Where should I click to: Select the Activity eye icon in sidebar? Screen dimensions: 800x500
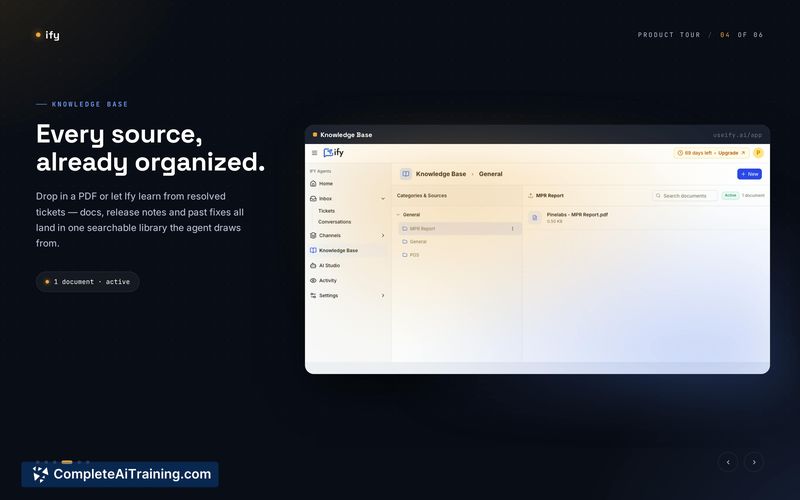tap(313, 281)
